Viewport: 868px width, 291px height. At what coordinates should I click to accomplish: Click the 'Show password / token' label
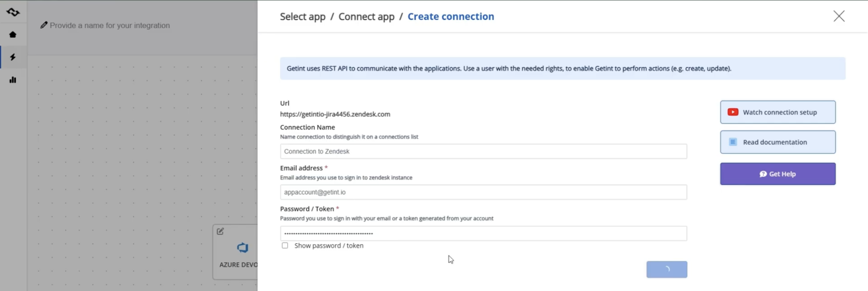pyautogui.click(x=329, y=245)
